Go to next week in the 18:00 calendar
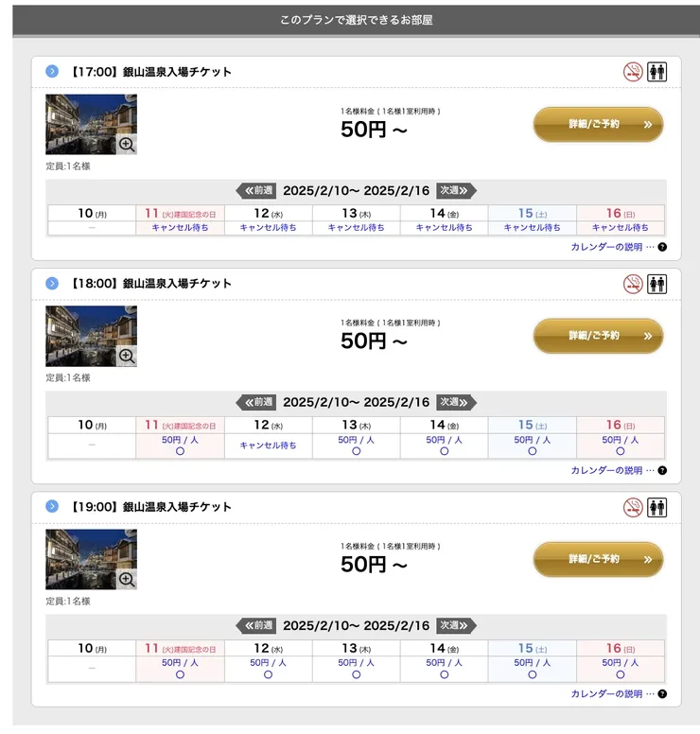This screenshot has width=700, height=734. pos(455,402)
